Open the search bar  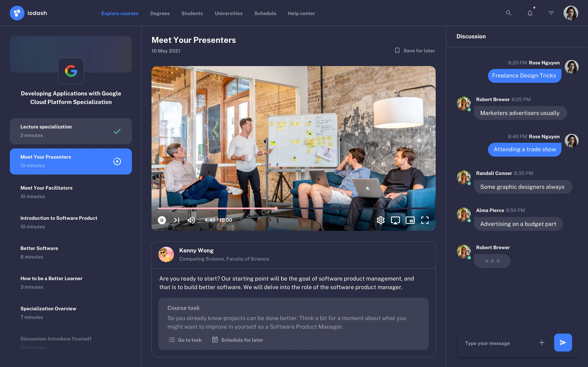click(509, 13)
